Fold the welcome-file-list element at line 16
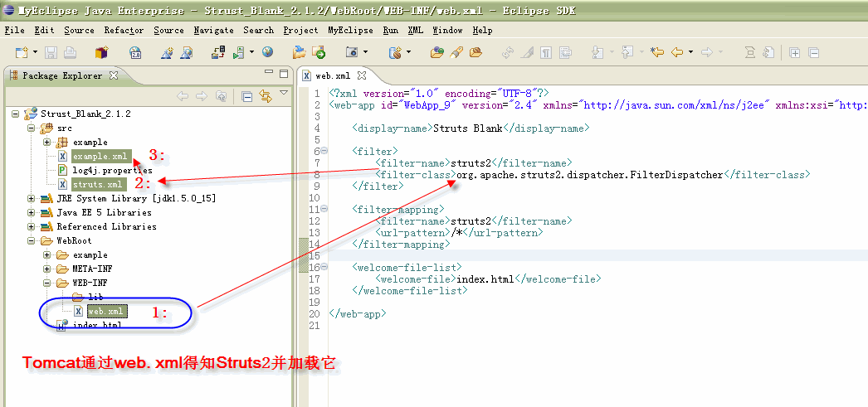The image size is (868, 407). pos(324,267)
